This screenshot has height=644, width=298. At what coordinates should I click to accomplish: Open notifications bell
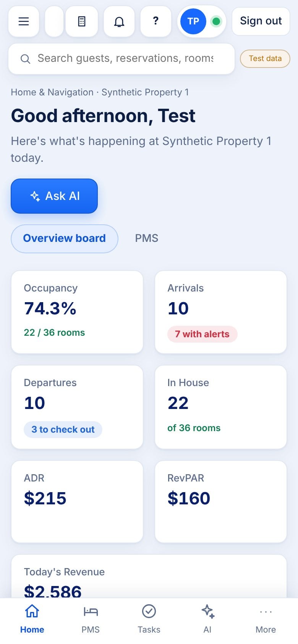pyautogui.click(x=119, y=21)
